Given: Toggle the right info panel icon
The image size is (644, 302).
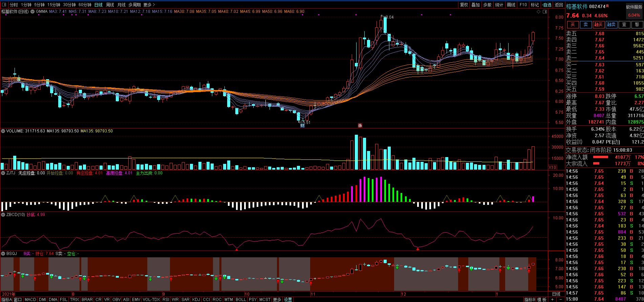Looking at the screenshot, I should [x=544, y=12].
